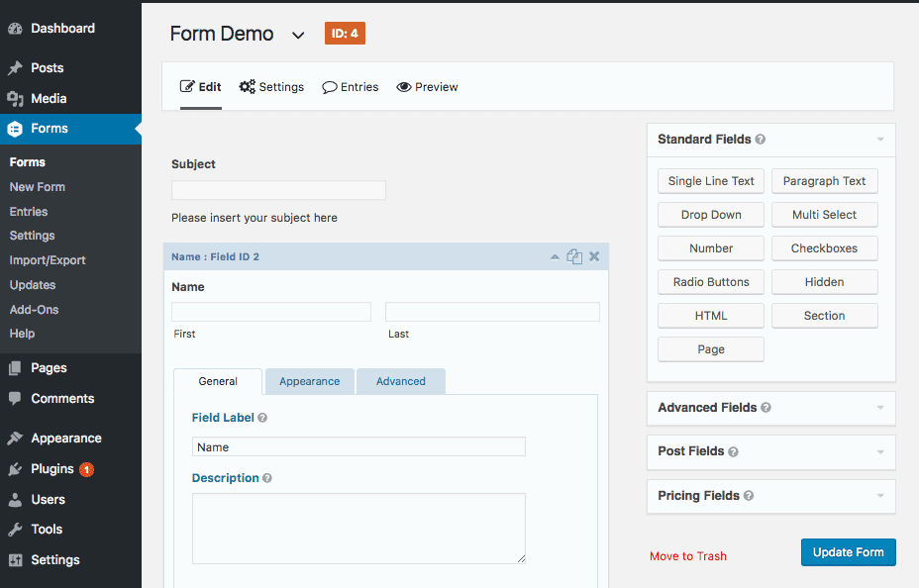Open the form Settings tab
This screenshot has width=919, height=588.
271,87
